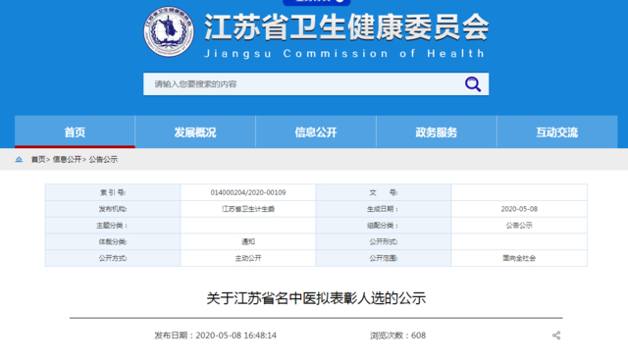Click the view count 浏览次数：608
Image resolution: width=628 pixels, height=364 pixels.
tap(397, 336)
